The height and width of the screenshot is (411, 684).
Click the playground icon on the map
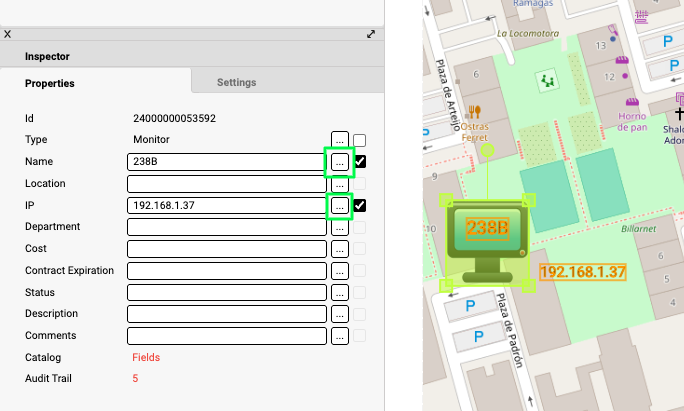(546, 80)
